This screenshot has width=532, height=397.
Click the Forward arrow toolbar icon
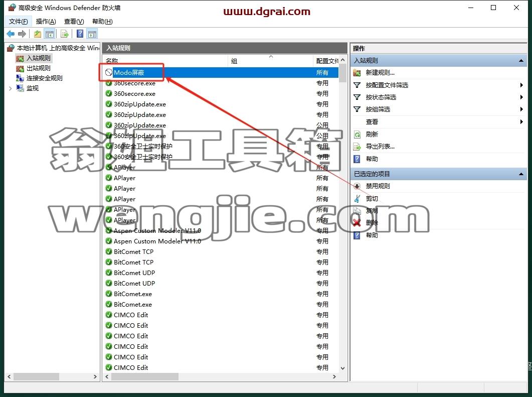click(x=22, y=34)
